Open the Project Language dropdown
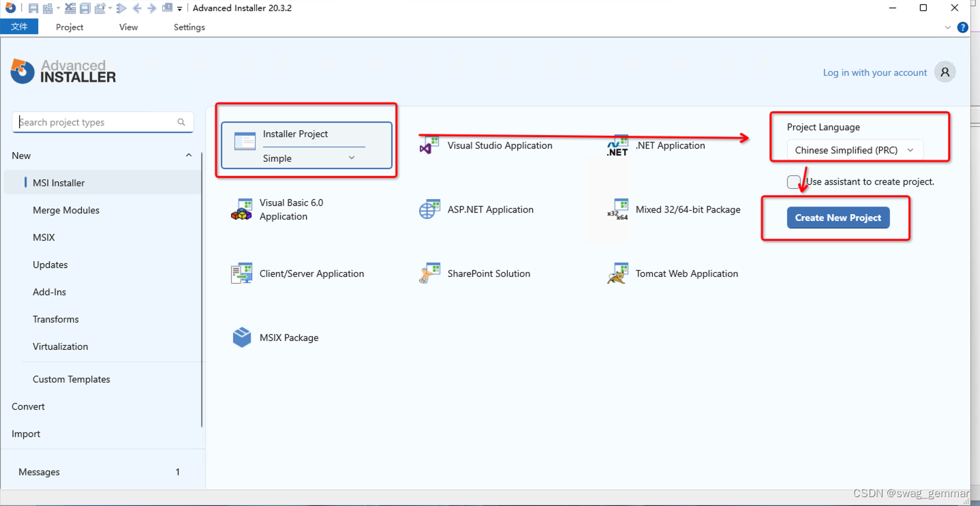 click(x=910, y=149)
